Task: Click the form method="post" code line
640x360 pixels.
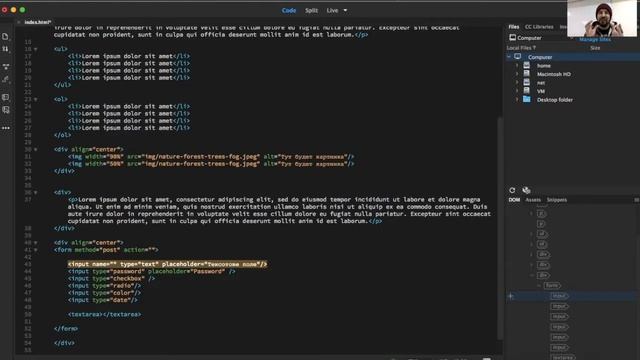Action: tap(106, 250)
